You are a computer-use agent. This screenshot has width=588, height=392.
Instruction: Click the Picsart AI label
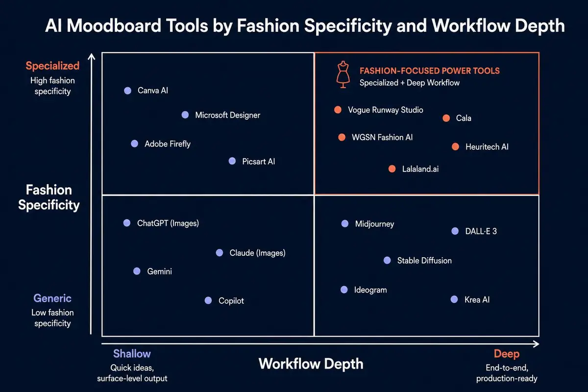pyautogui.click(x=259, y=161)
